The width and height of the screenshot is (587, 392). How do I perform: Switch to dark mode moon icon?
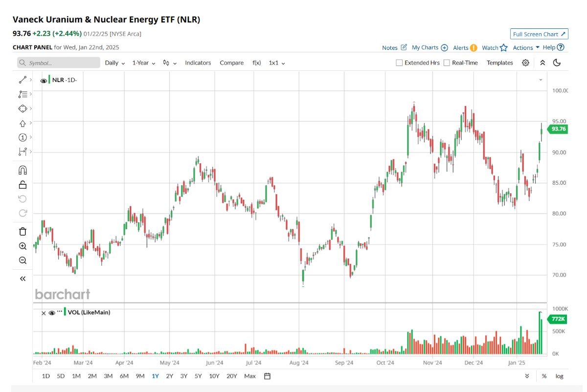point(557,63)
